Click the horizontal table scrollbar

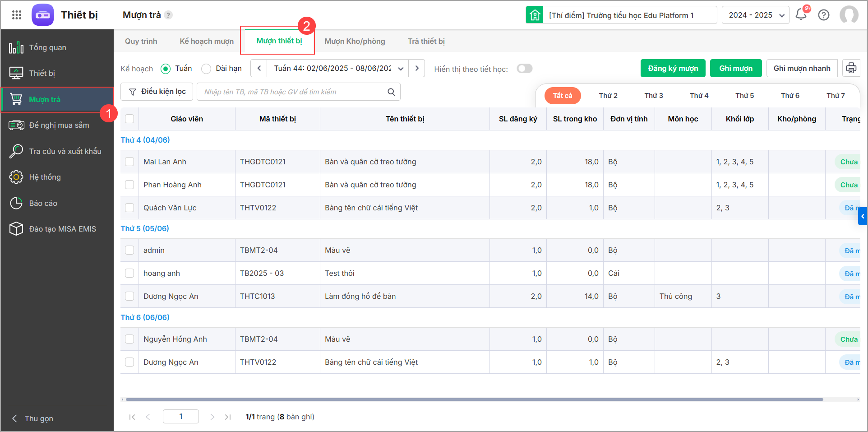(474, 399)
